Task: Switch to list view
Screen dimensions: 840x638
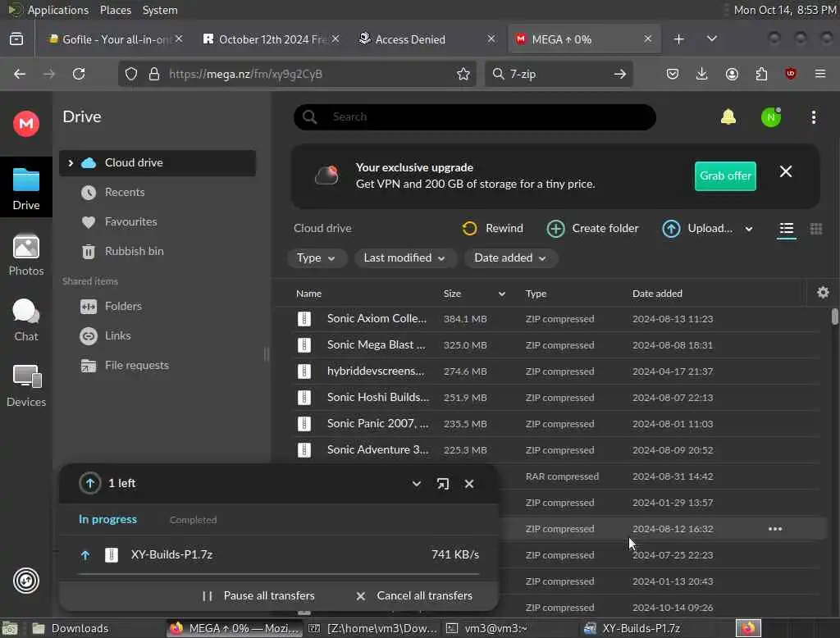Action: pyautogui.click(x=786, y=229)
